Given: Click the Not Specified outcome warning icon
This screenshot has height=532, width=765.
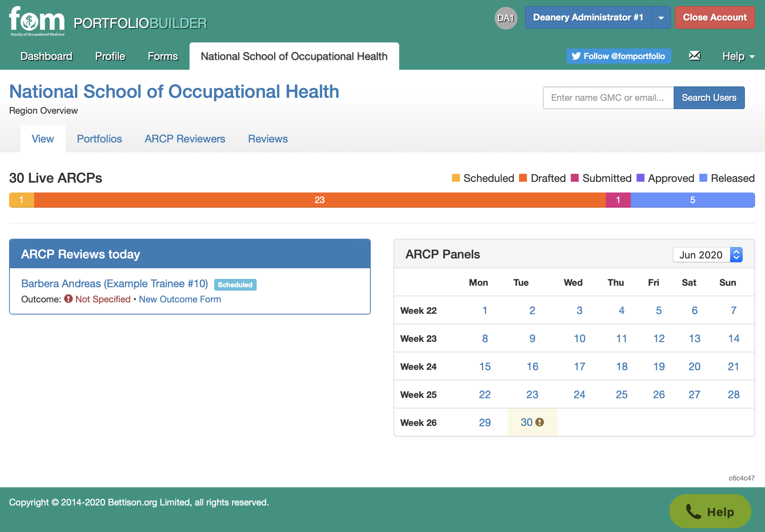Looking at the screenshot, I should [x=68, y=299].
